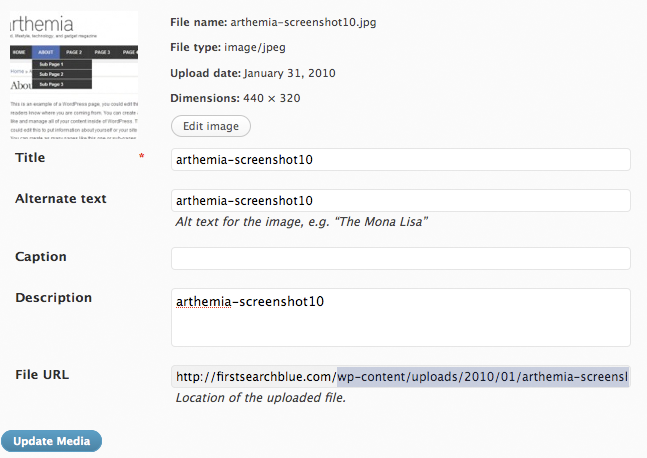Select the empty Caption field
The height and width of the screenshot is (458, 647).
click(400, 258)
